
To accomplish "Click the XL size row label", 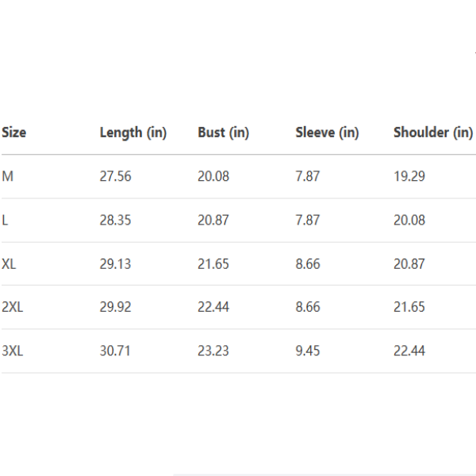I will [10, 263].
